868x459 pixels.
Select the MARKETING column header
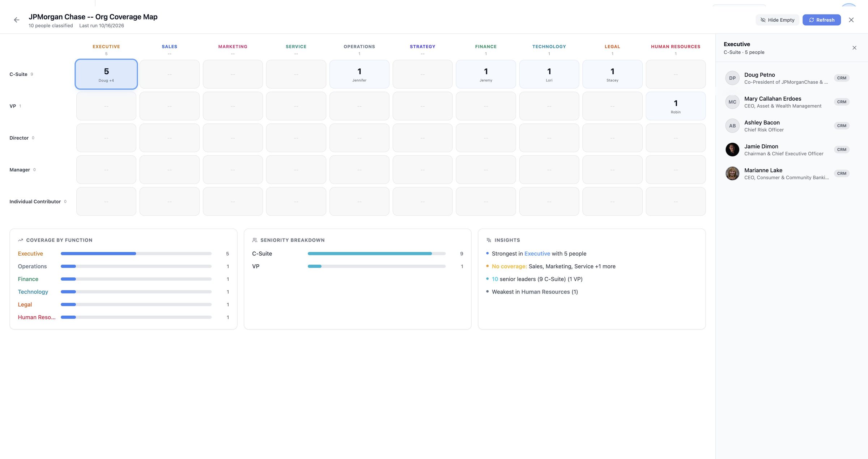[x=233, y=47]
